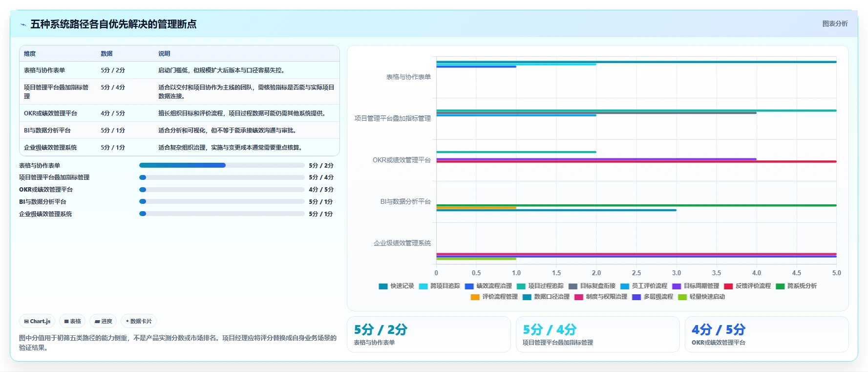Click table value 4分 / 5分

click(x=113, y=113)
